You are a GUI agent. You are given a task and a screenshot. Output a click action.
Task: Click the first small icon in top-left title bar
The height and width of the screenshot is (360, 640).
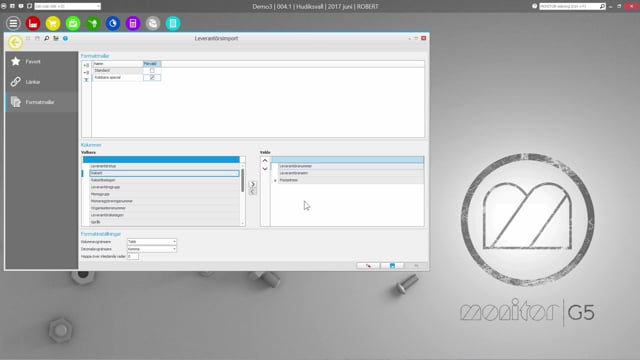(4, 6)
